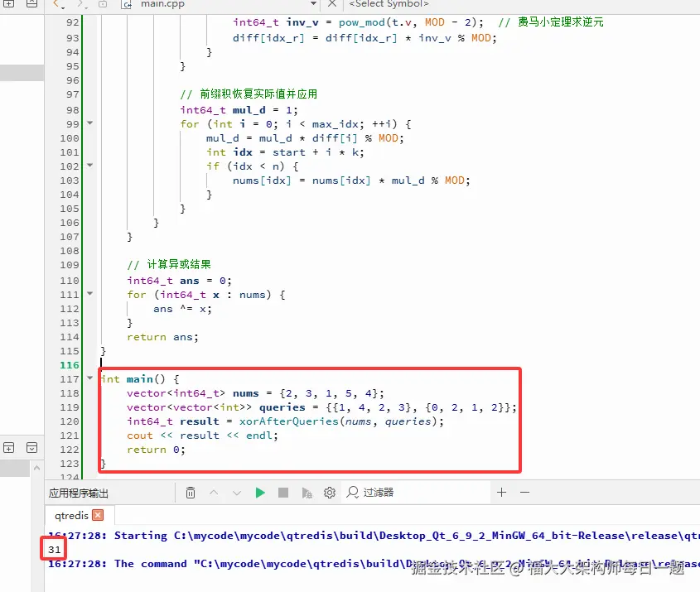Collapse the for loop at line 111

(90, 294)
